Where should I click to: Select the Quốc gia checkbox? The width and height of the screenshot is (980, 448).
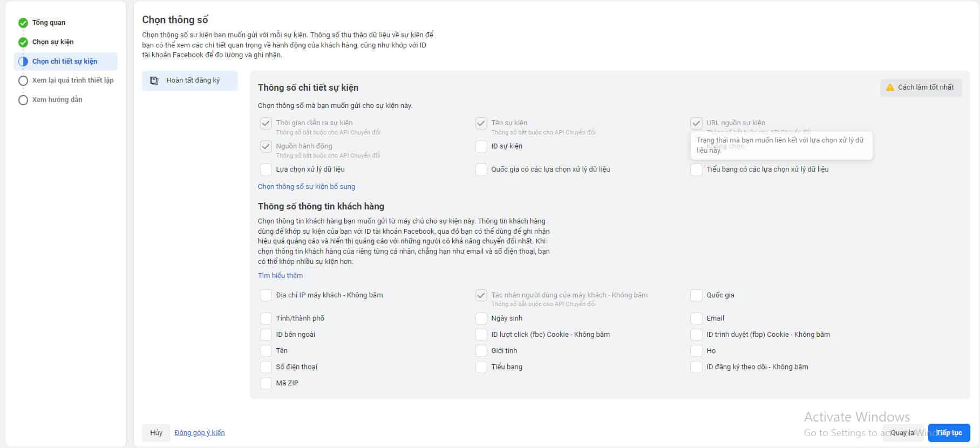pyautogui.click(x=696, y=295)
